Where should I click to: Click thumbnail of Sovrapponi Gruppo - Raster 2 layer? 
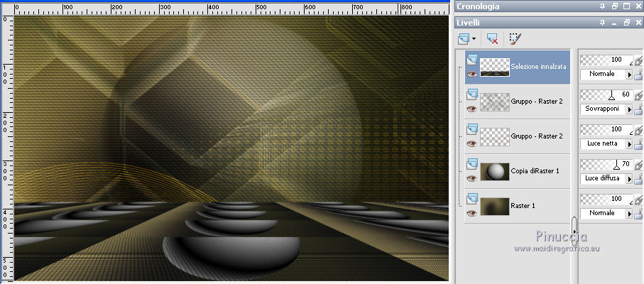(495, 102)
